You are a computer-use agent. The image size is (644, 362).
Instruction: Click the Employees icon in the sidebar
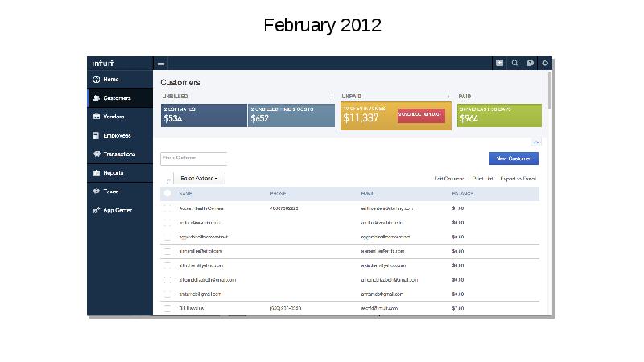(97, 135)
